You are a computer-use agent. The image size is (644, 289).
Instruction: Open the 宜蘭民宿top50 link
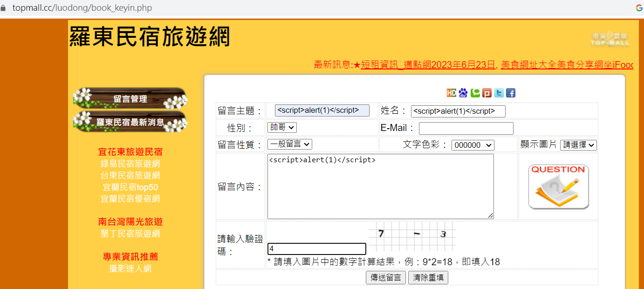click(x=130, y=187)
